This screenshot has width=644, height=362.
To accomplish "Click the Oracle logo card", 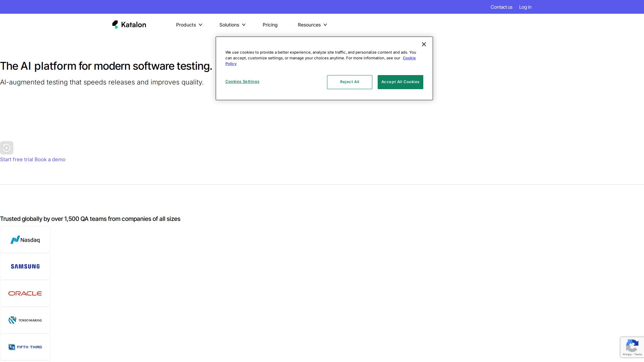I will point(25,293).
